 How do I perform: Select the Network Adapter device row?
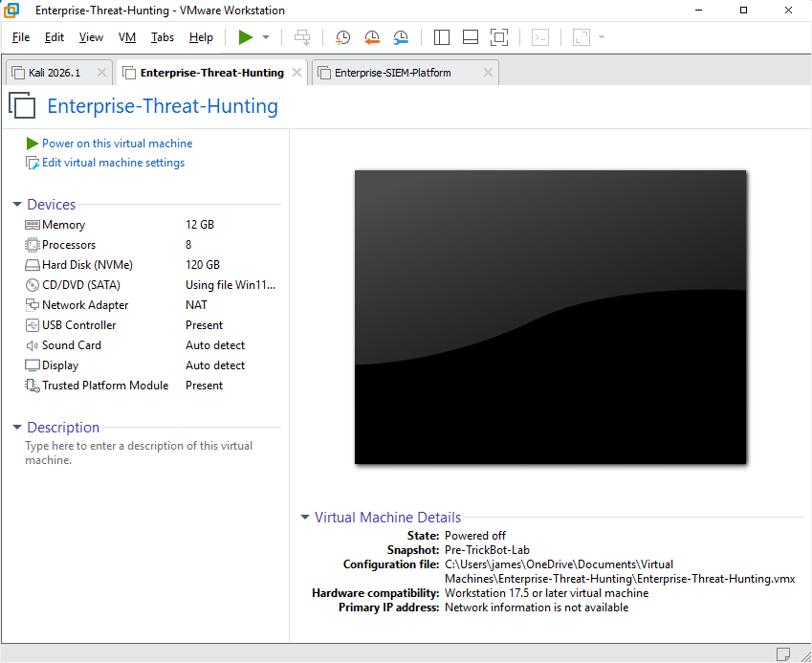tap(152, 305)
